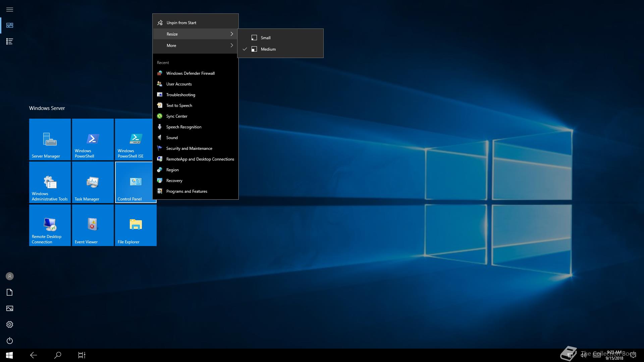
Task: Open the Remote Desktop Connection tile
Action: tap(50, 225)
